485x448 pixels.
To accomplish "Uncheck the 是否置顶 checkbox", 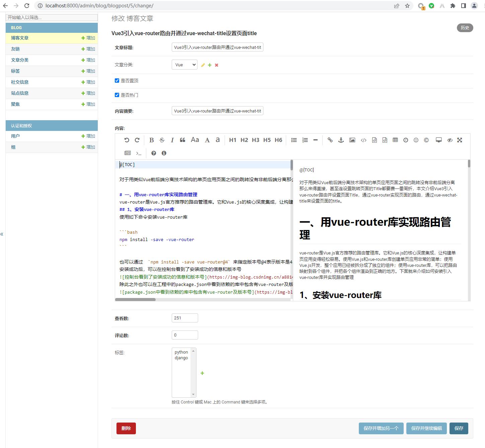I will click(x=117, y=80).
